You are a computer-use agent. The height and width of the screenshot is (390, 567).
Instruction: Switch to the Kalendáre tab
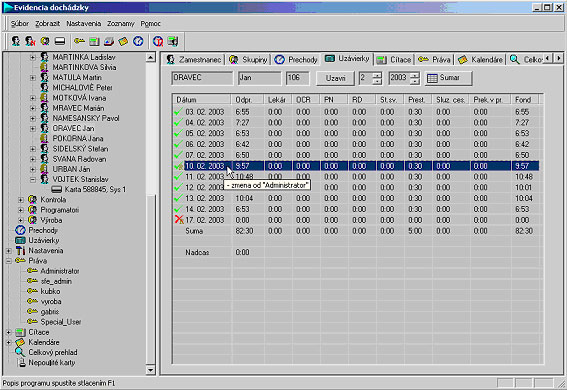coord(481,60)
